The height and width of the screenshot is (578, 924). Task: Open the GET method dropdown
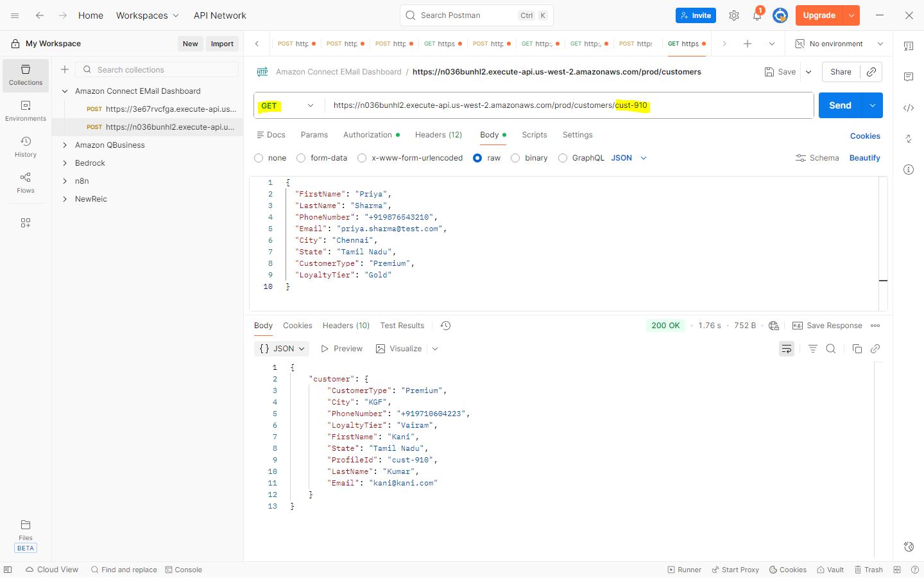pos(287,105)
